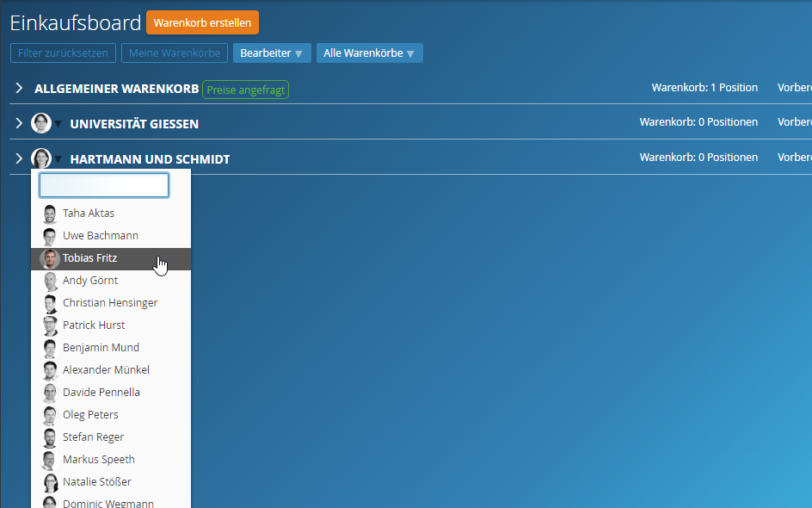
Task: Open the Bearbeiter filter dropdown
Action: tap(271, 53)
